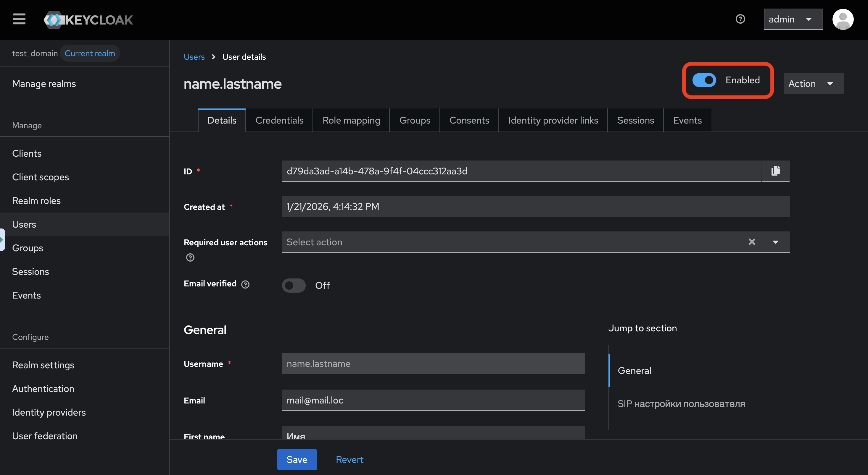Copy the user ID to clipboard

(775, 171)
